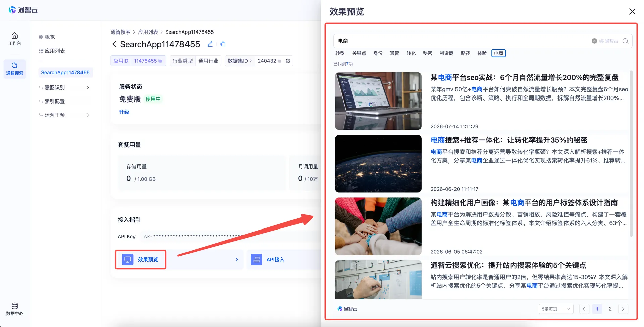This screenshot has width=644, height=327.
Task: Select suggestion tag 关键点
Action: click(x=359, y=53)
